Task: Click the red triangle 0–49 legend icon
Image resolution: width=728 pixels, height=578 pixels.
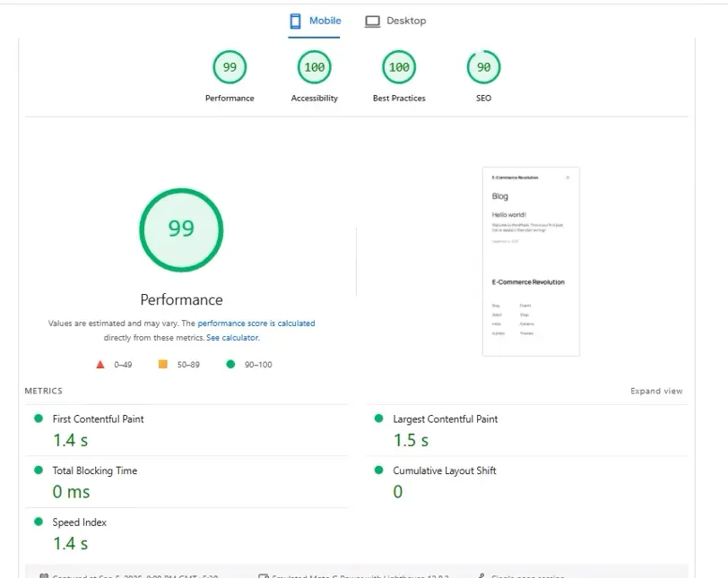Action: (x=100, y=365)
